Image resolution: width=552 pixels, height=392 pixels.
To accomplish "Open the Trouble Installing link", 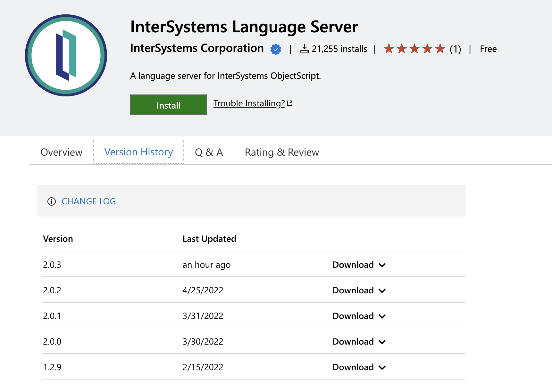I will point(249,103).
